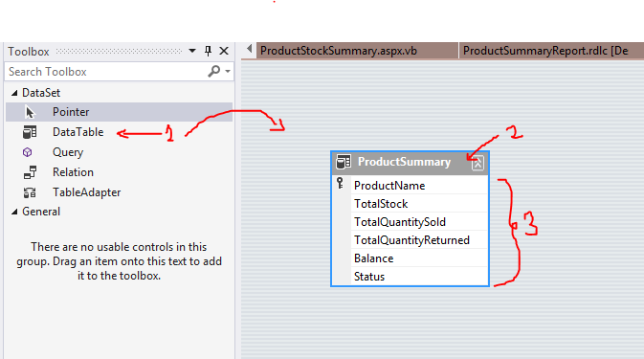Image resolution: width=644 pixels, height=359 pixels.
Task: Open the ProductSummaryReport.rdlc tab
Action: tap(551, 51)
